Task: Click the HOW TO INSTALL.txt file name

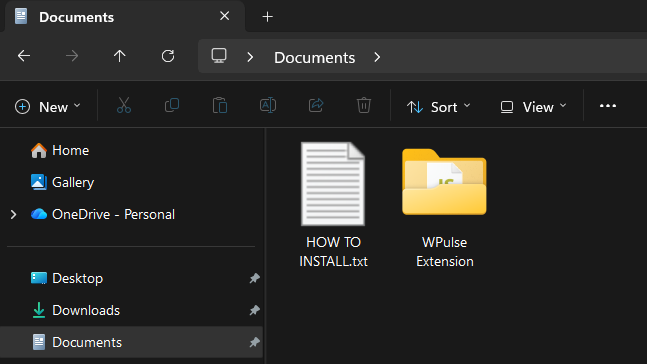Action: (x=333, y=252)
